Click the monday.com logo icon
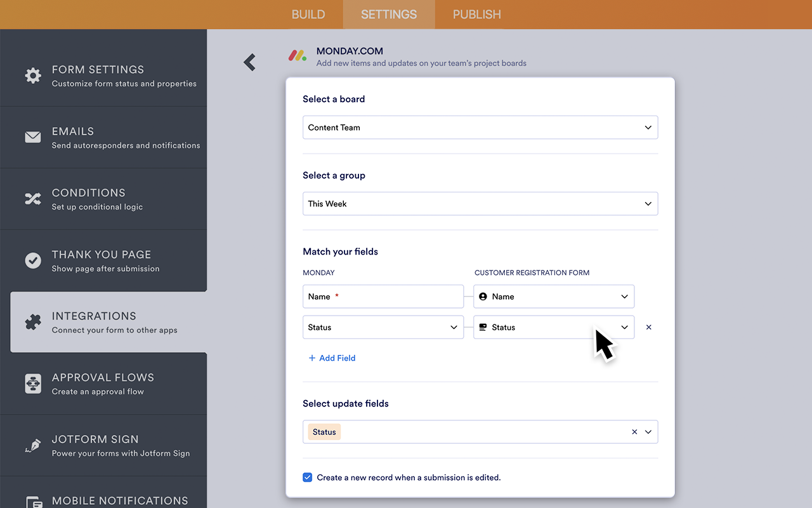The image size is (812, 508). coord(297,56)
